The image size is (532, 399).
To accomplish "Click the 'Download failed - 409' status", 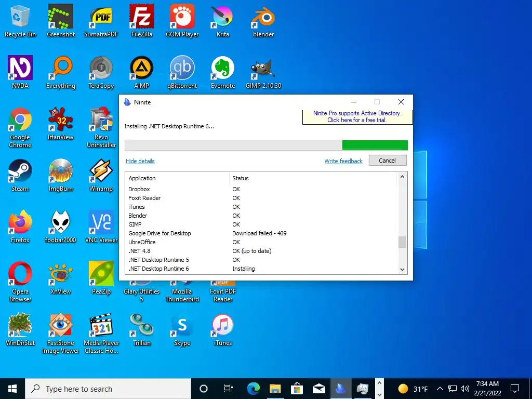I will click(259, 233).
